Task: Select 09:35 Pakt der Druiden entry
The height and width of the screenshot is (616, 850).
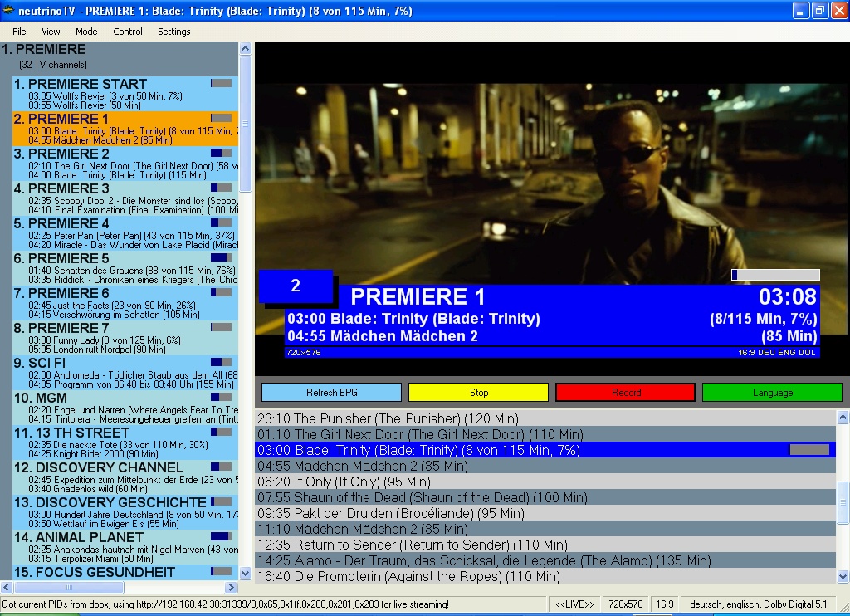Action: coord(545,512)
